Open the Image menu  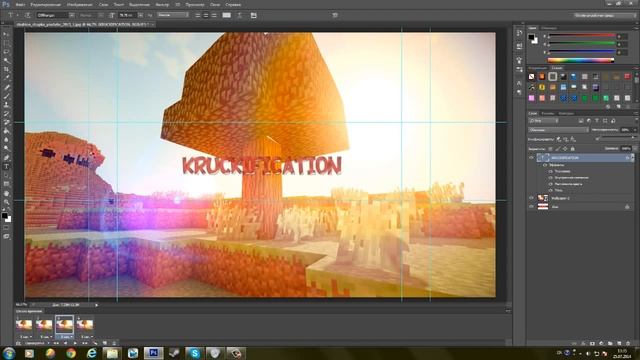[79, 4]
